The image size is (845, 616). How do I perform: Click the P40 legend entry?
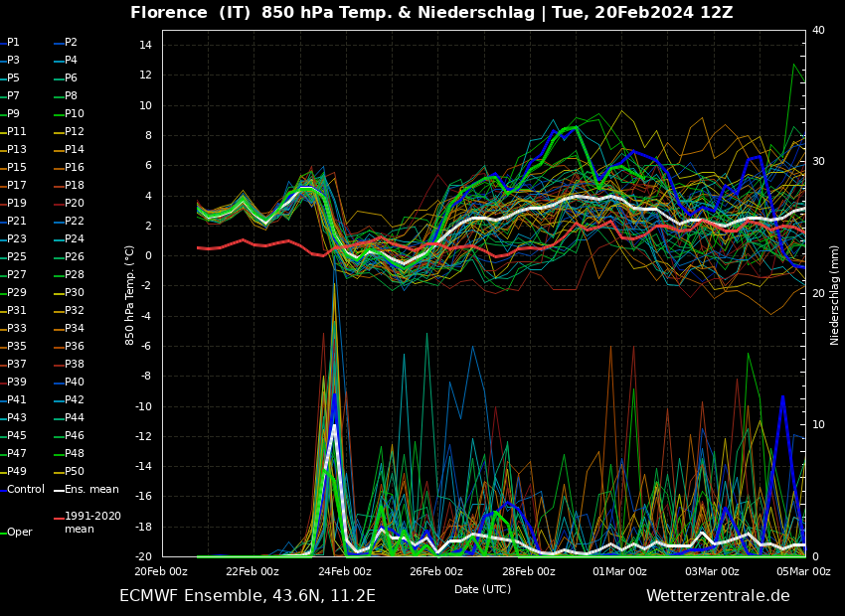pyautogui.click(x=69, y=382)
